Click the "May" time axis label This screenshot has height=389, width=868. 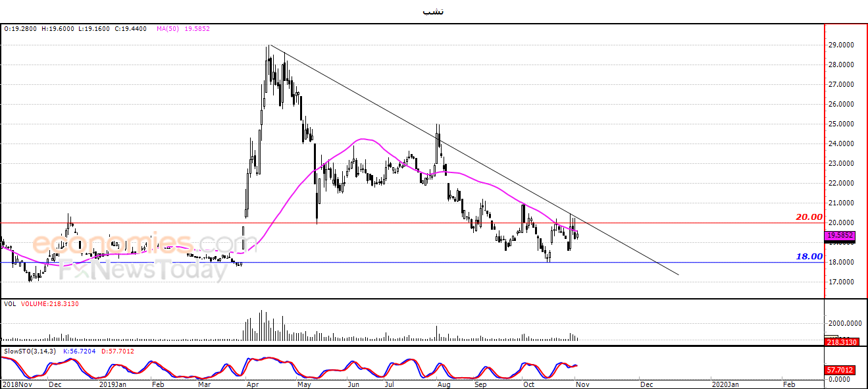click(305, 383)
